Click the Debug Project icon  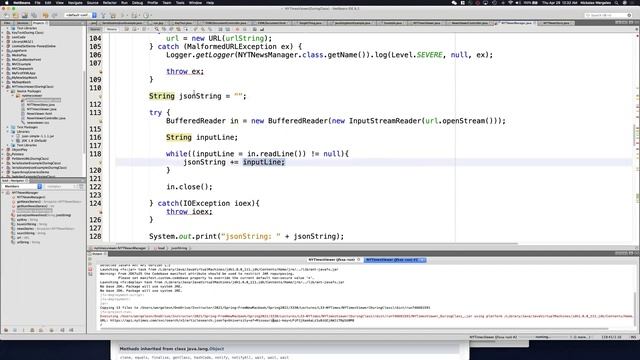tap(135, 15)
